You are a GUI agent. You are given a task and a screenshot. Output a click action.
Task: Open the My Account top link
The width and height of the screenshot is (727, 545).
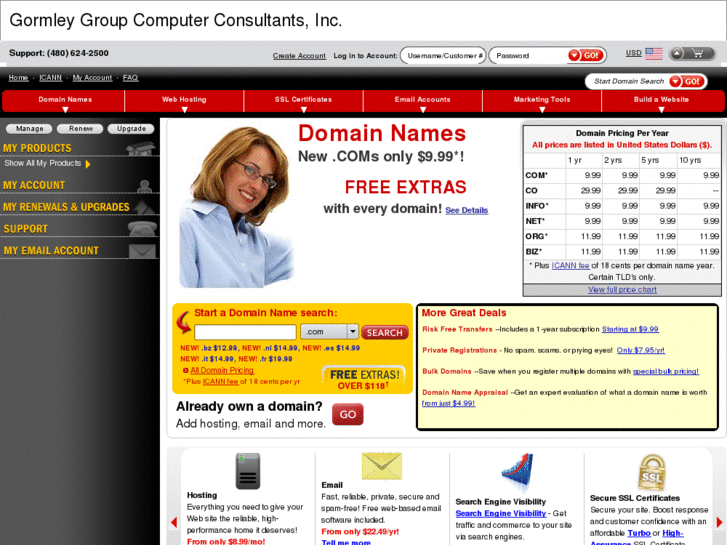pyautogui.click(x=92, y=78)
